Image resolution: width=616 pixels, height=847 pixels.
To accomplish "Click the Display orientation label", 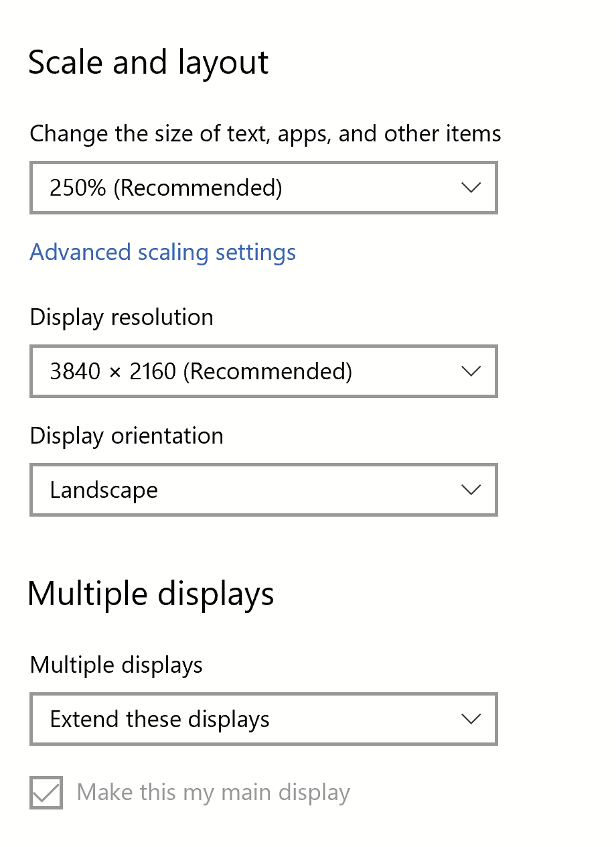I will tap(127, 436).
